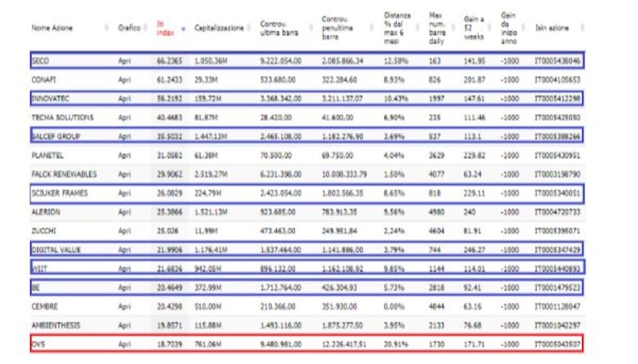Select the OVS stock name
The image size is (638, 364).
tap(38, 344)
